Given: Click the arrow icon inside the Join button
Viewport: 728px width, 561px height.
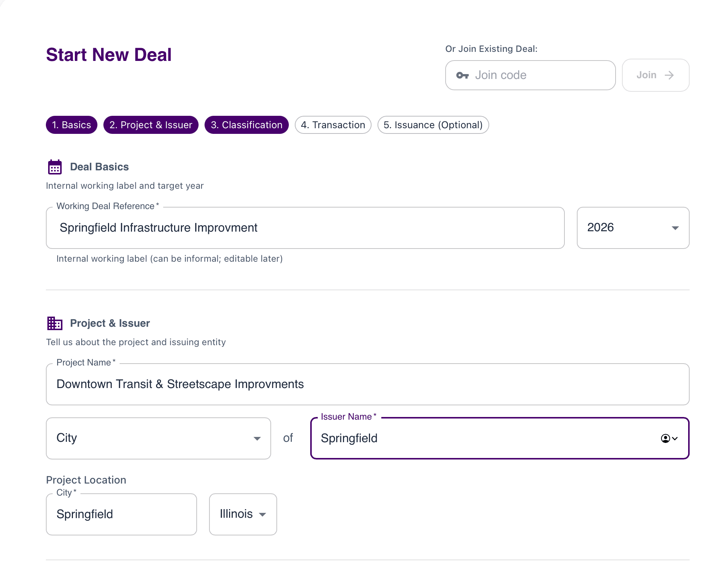Looking at the screenshot, I should [x=669, y=75].
